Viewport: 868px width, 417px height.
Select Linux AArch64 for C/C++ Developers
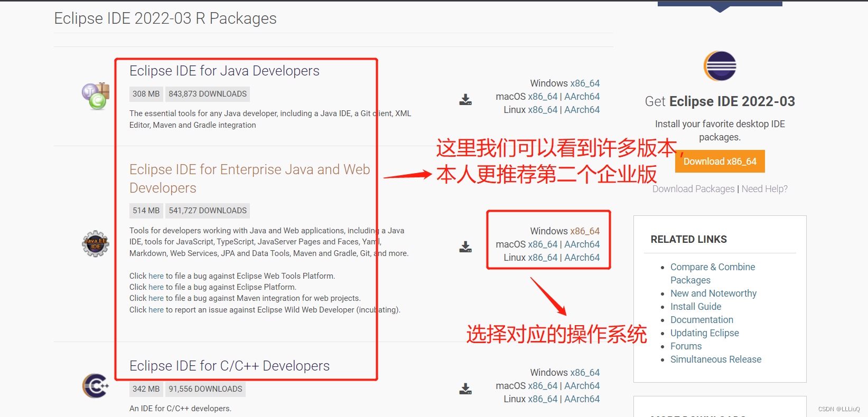[582, 399]
